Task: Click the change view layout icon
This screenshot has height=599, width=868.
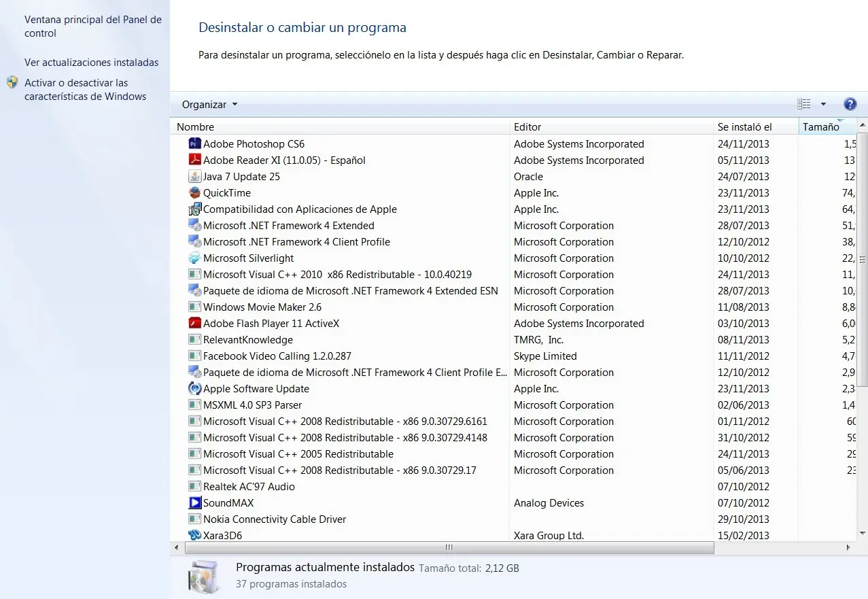Action: pyautogui.click(x=804, y=104)
